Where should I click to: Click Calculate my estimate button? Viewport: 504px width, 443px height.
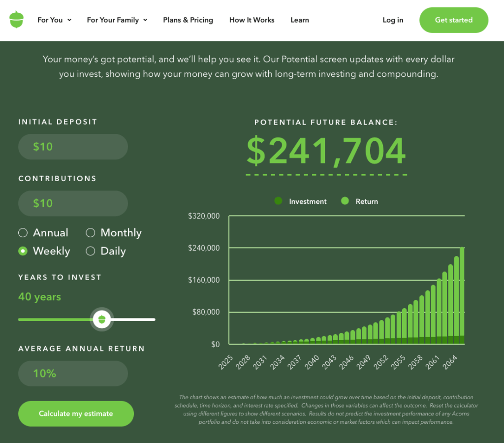coord(76,413)
